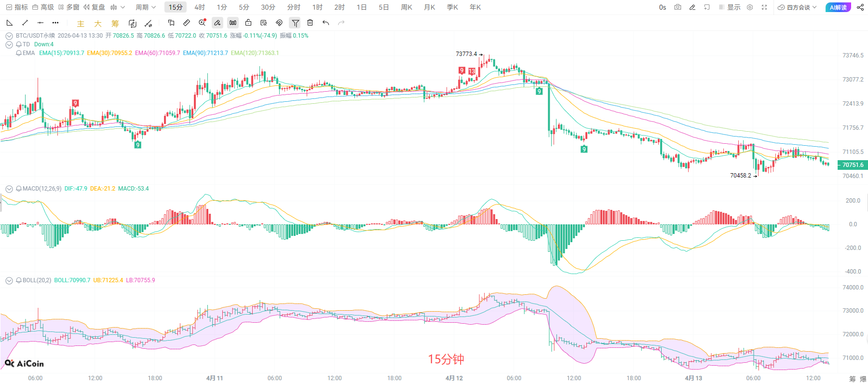Click the filter funnel icon
Screen dimensions: 868x385
coord(295,23)
